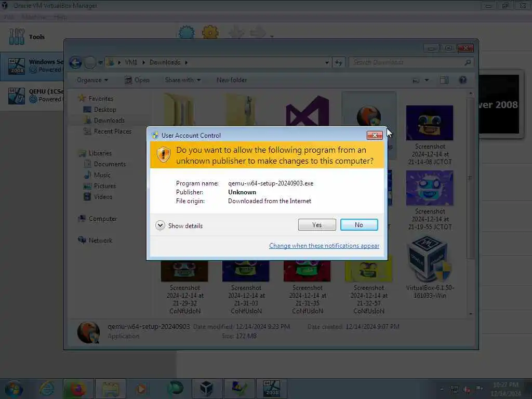Open Change when these notifications appear link
The height and width of the screenshot is (399, 532).
[324, 246]
